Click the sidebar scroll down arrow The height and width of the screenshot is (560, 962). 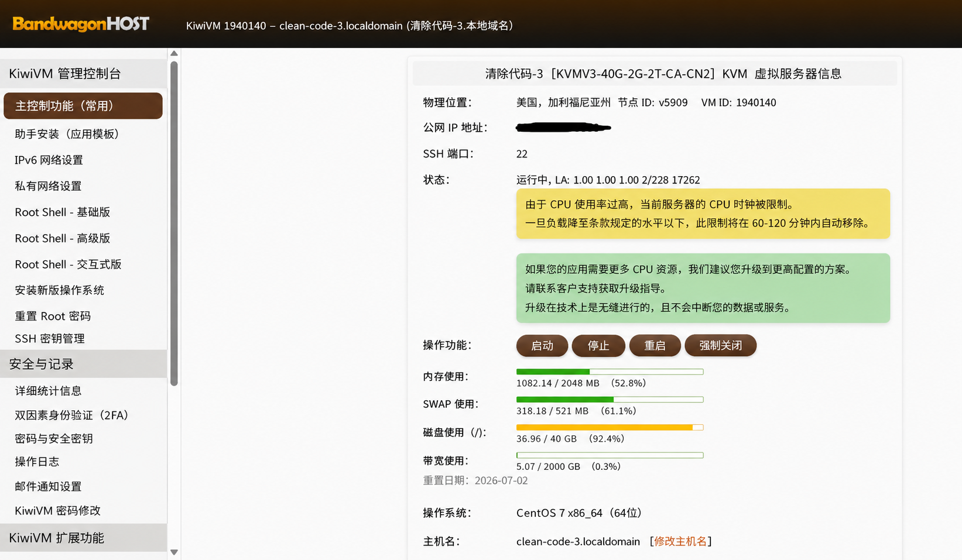(174, 552)
